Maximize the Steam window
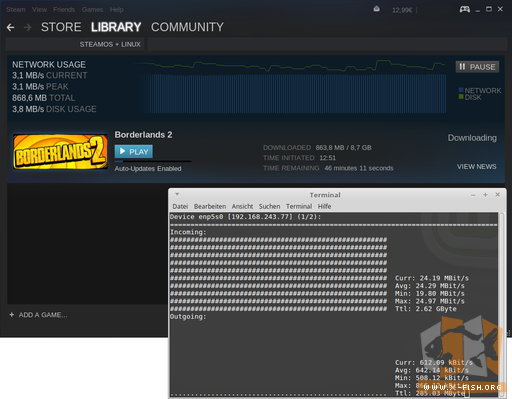The width and height of the screenshot is (512, 399). tap(489, 9)
